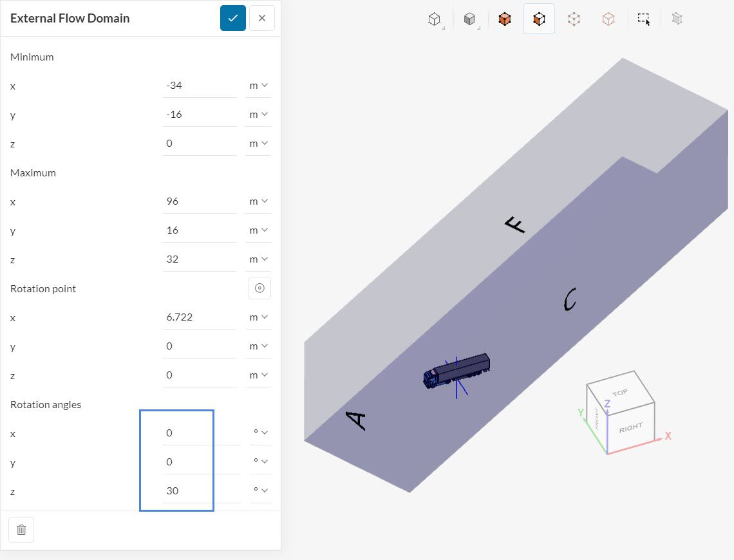Click the TOP face of orientation cube
This screenshot has width=734, height=560.
pos(619,393)
